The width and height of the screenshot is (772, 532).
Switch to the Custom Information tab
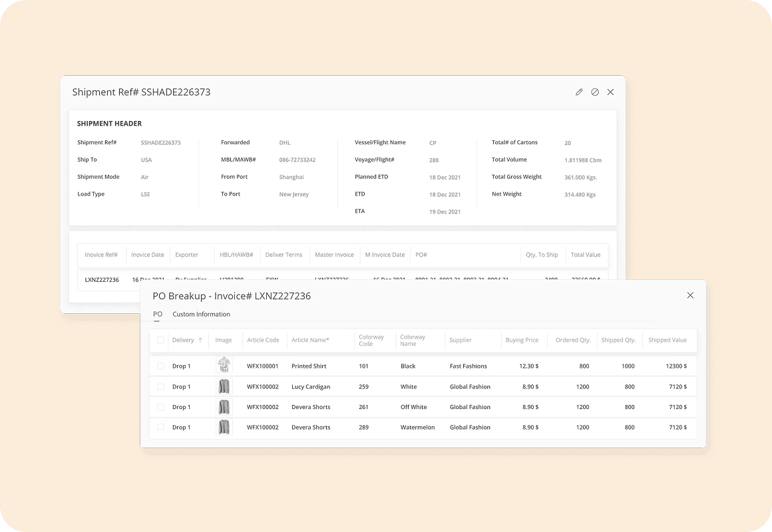click(x=201, y=314)
